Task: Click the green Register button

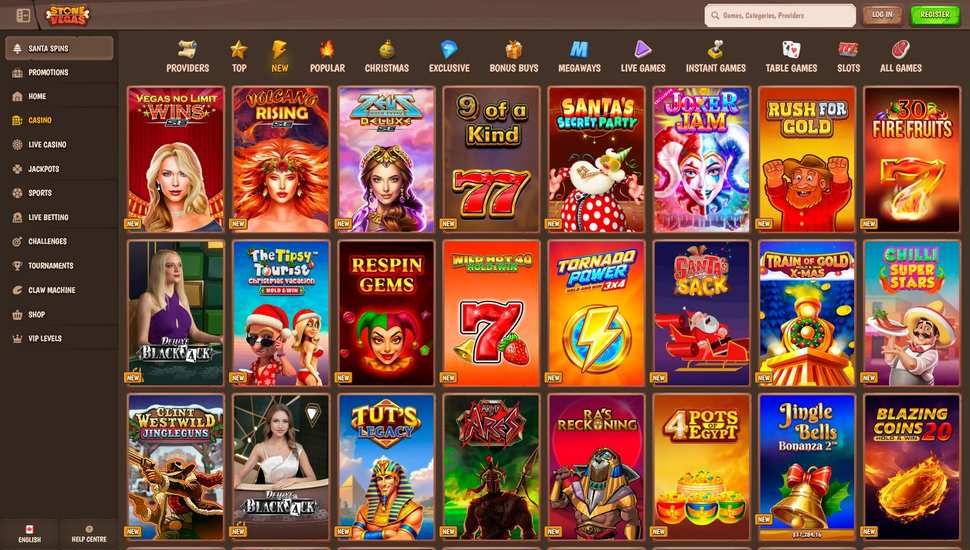Action: tap(935, 15)
